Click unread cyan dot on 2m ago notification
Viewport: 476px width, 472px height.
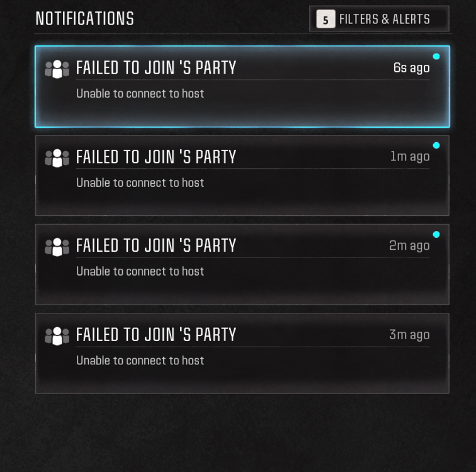pos(436,235)
